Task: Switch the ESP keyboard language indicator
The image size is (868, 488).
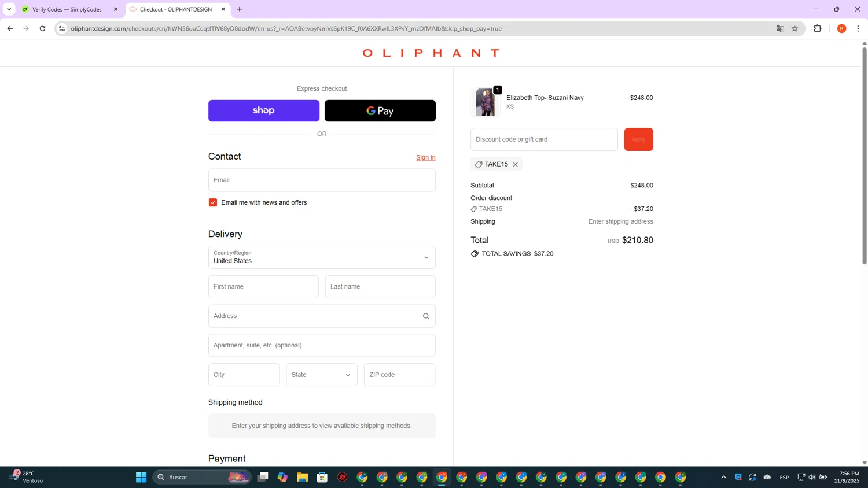Action: click(x=784, y=477)
